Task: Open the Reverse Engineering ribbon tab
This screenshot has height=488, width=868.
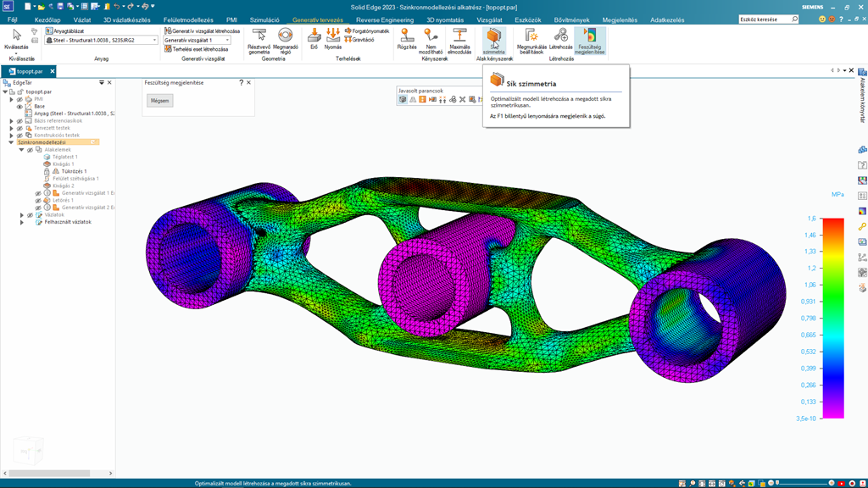Action: tap(384, 19)
